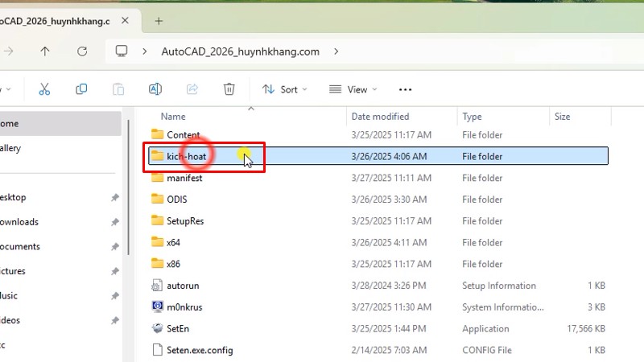The height and width of the screenshot is (362, 644).
Task: Sort files by Name column header
Action: [x=173, y=117]
